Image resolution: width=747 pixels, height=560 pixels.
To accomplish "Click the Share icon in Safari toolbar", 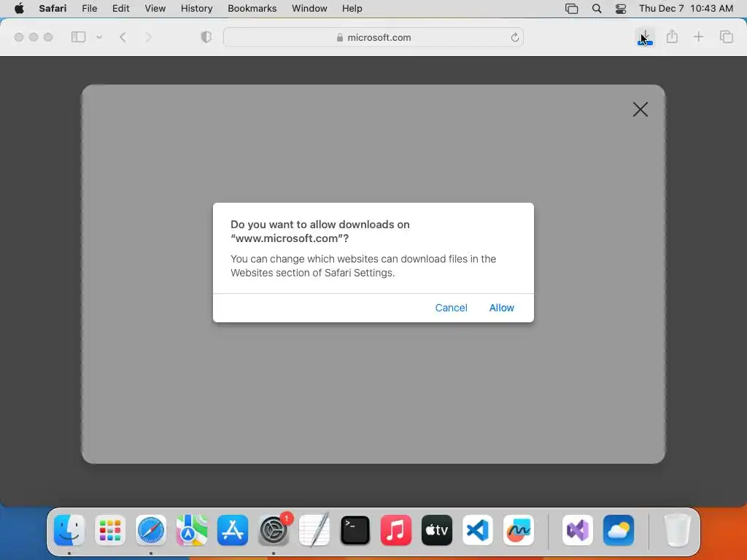I will point(672,36).
